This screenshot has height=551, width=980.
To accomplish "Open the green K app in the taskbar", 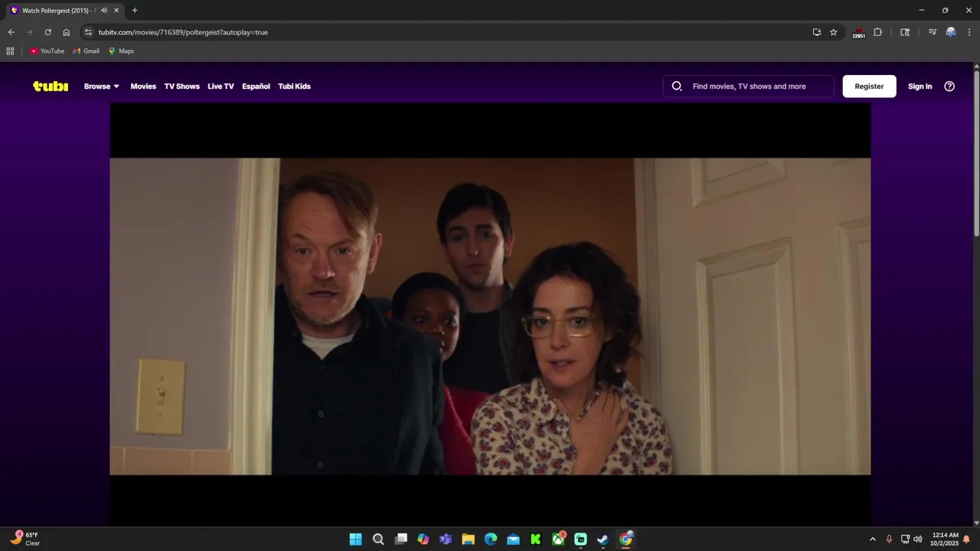I will tap(536, 540).
